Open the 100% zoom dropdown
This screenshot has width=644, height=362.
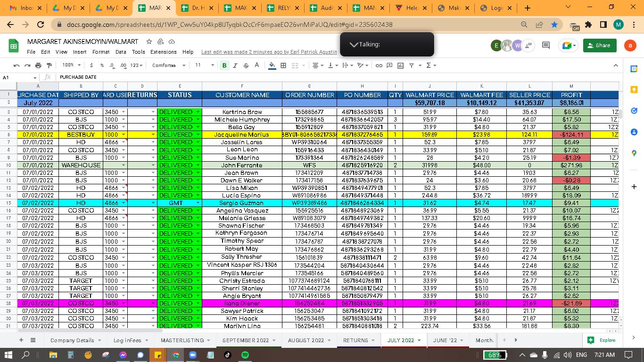pos(72,66)
